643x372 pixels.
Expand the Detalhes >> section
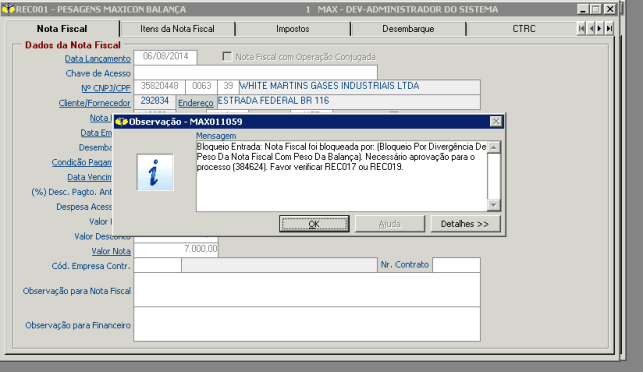[x=465, y=224]
